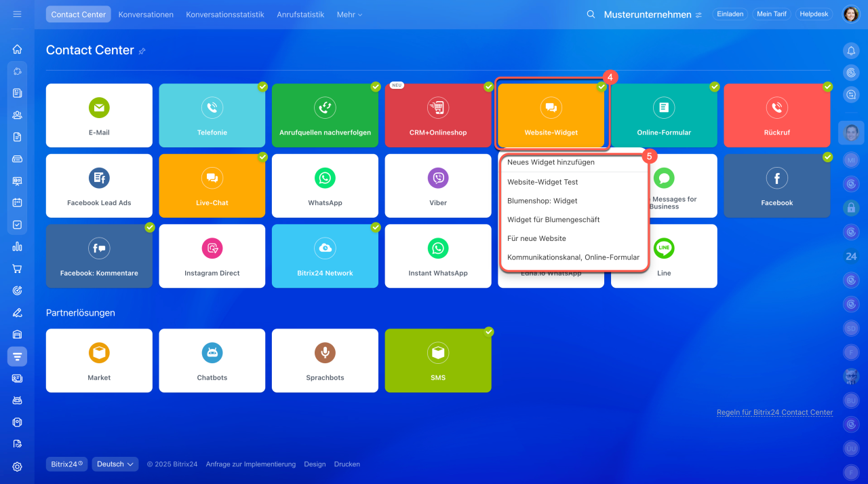Open the bar chart analytics sidebar icon
Viewport: 868px width, 484px height.
(17, 246)
